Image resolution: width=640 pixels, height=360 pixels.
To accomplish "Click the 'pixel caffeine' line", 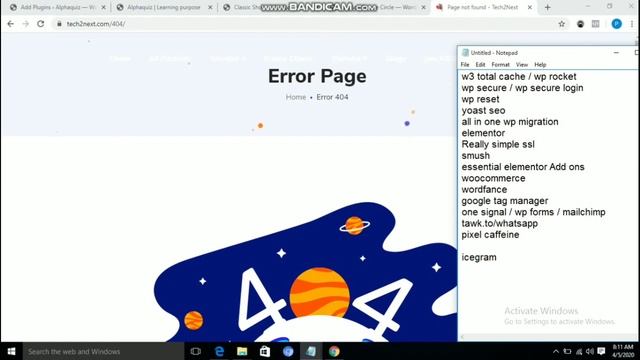I will (x=490, y=235).
